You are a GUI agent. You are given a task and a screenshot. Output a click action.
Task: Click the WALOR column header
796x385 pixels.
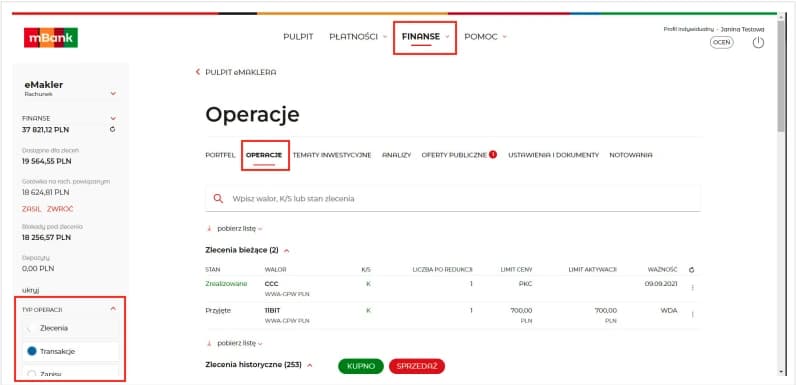pyautogui.click(x=275, y=269)
